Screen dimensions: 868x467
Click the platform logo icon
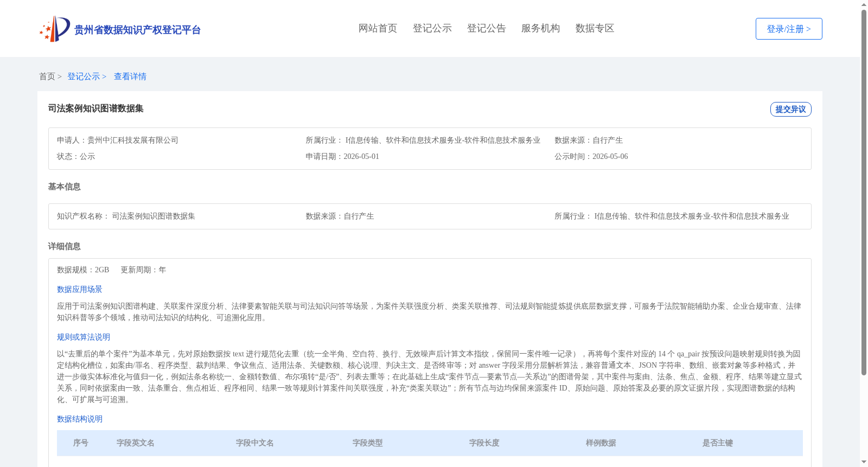pyautogui.click(x=54, y=29)
